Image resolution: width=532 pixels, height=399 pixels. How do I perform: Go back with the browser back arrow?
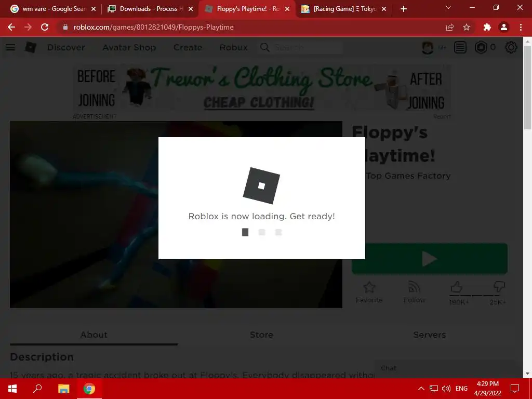[11, 27]
